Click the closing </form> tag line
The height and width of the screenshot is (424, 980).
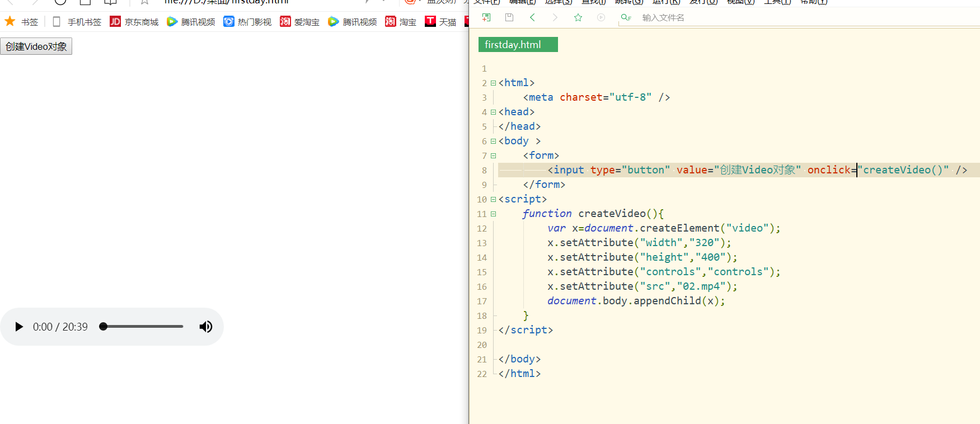tap(544, 185)
